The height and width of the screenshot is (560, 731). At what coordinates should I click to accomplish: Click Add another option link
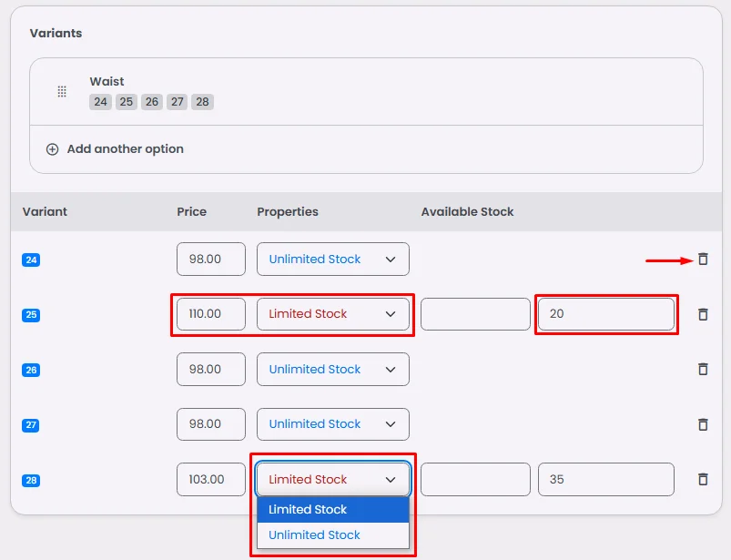click(x=125, y=149)
